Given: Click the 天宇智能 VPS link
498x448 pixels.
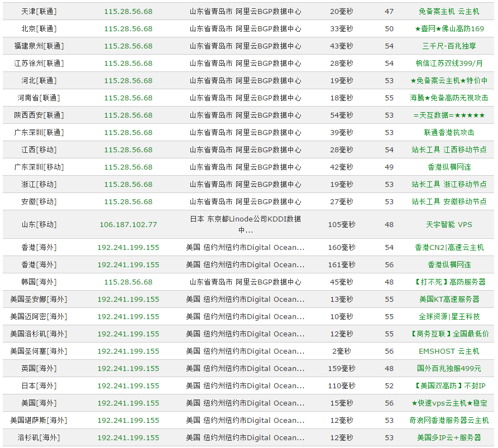Looking at the screenshot, I should pyautogui.click(x=448, y=224).
